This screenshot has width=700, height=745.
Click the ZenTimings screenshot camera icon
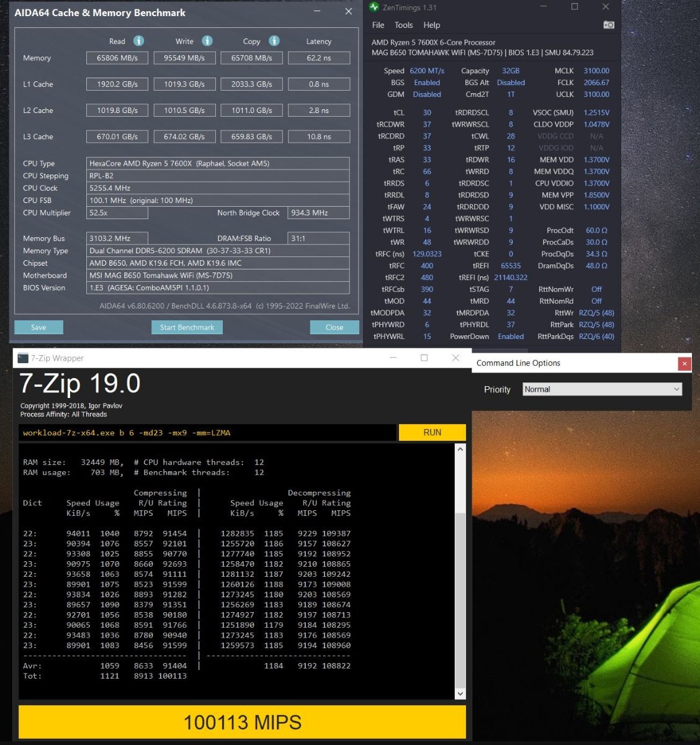click(609, 25)
